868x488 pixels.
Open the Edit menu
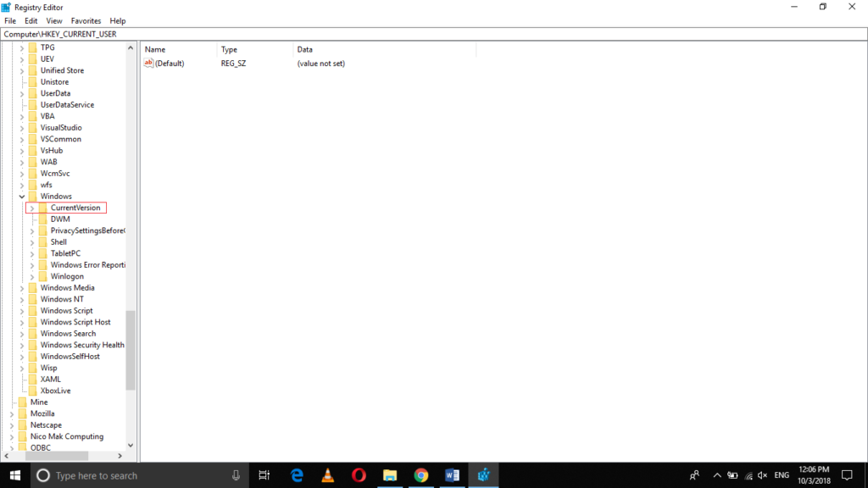click(x=31, y=20)
